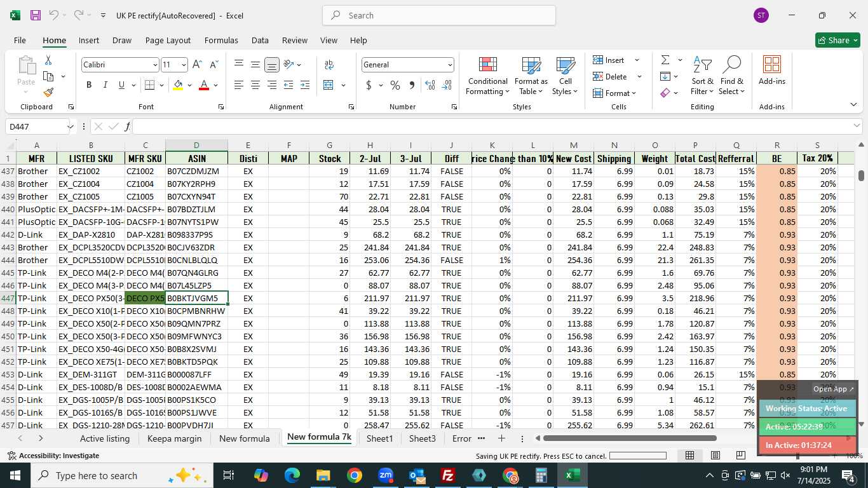Open the font size dropdown
This screenshot has width=868, height=488.
tap(184, 65)
